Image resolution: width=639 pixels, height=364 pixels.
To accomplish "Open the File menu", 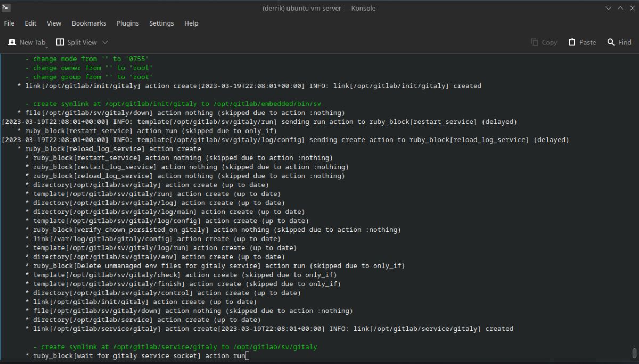I will [9, 23].
